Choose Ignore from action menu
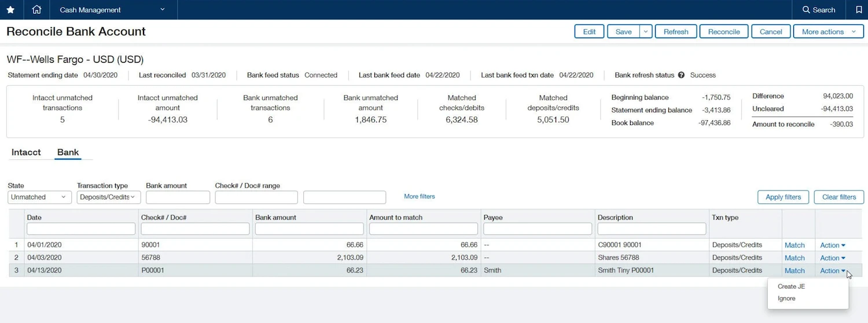This screenshot has height=323, width=868. (x=786, y=299)
